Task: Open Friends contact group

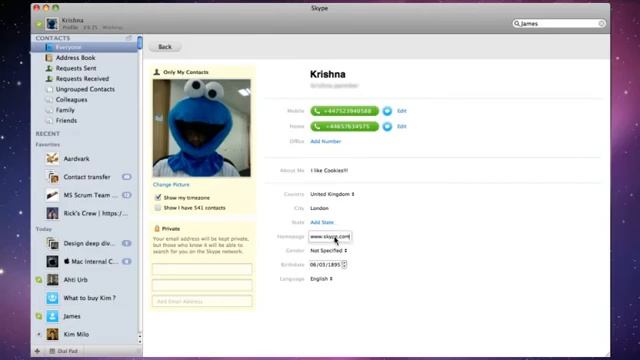Action: point(66,121)
